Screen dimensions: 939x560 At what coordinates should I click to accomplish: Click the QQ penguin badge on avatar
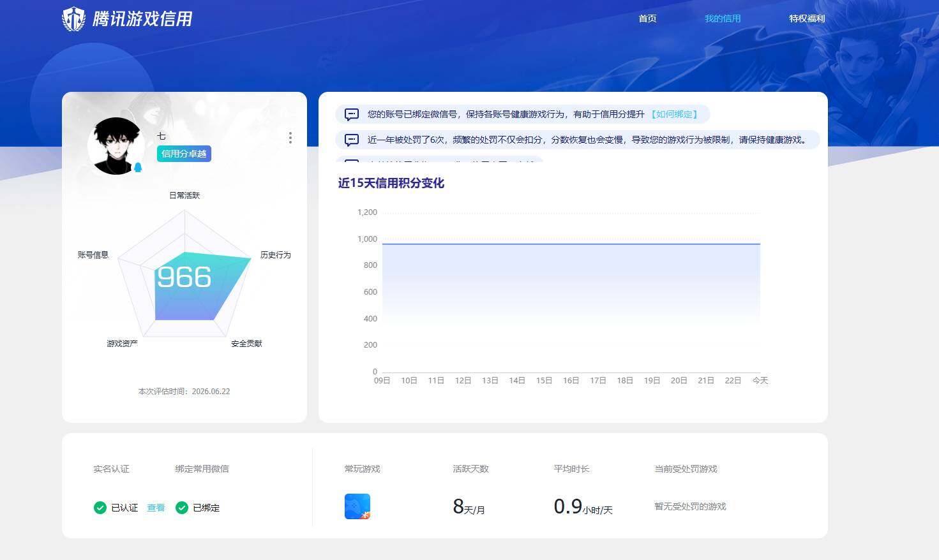(x=138, y=168)
